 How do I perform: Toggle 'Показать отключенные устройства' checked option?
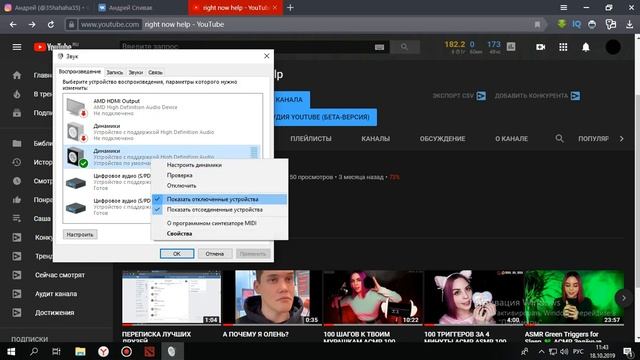[x=219, y=199]
